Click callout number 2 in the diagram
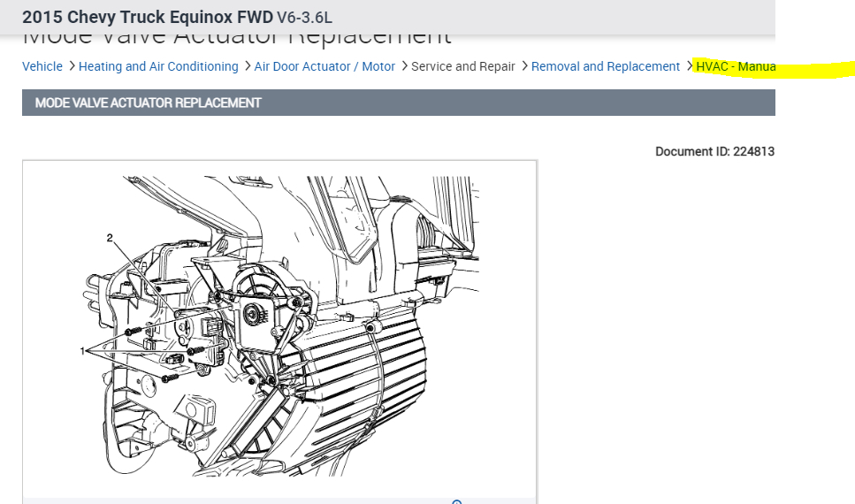 click(110, 238)
